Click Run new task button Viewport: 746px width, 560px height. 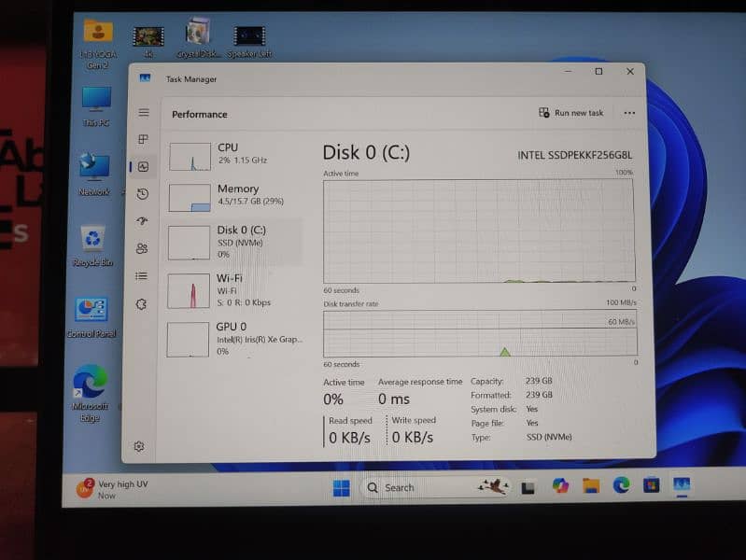tap(570, 113)
